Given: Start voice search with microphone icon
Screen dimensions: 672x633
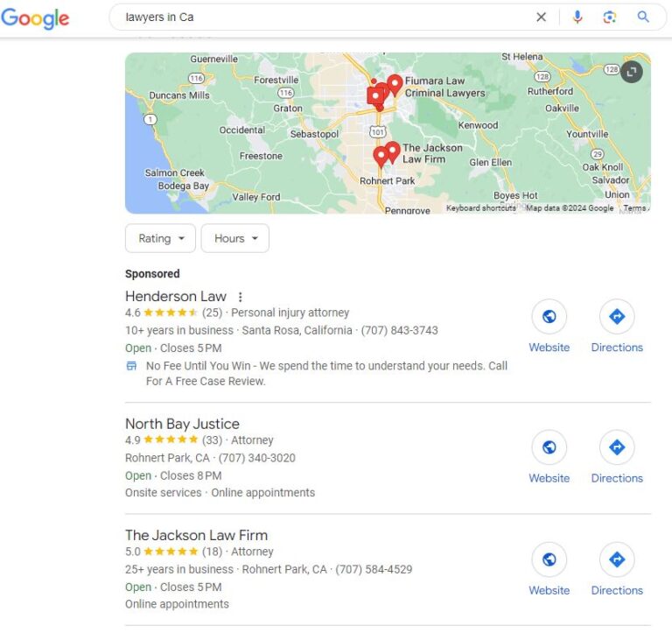Looking at the screenshot, I should point(577,17).
